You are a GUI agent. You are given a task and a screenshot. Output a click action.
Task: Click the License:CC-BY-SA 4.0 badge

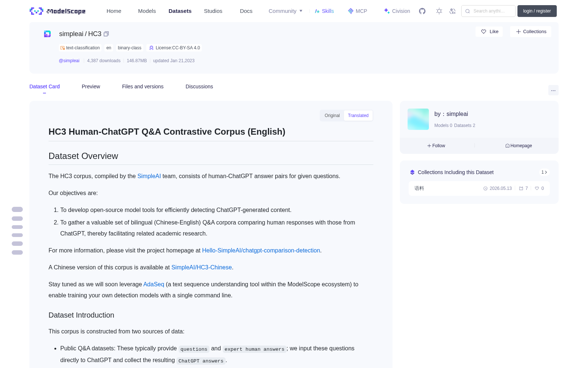click(175, 48)
